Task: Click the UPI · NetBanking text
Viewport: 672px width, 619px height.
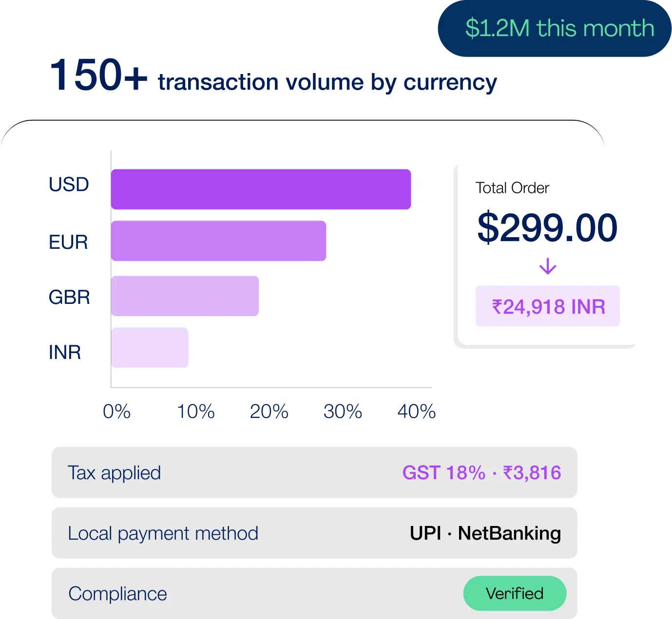Action: coord(485,533)
